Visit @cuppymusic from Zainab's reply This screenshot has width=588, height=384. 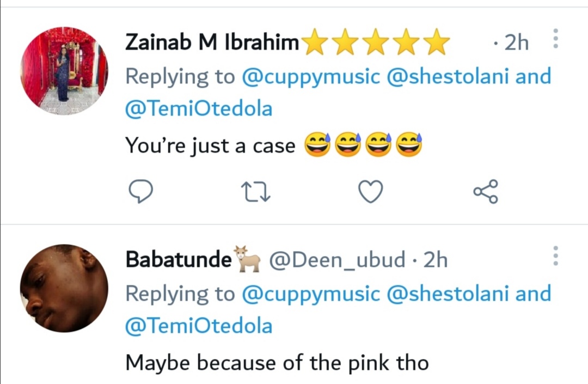coord(310,76)
